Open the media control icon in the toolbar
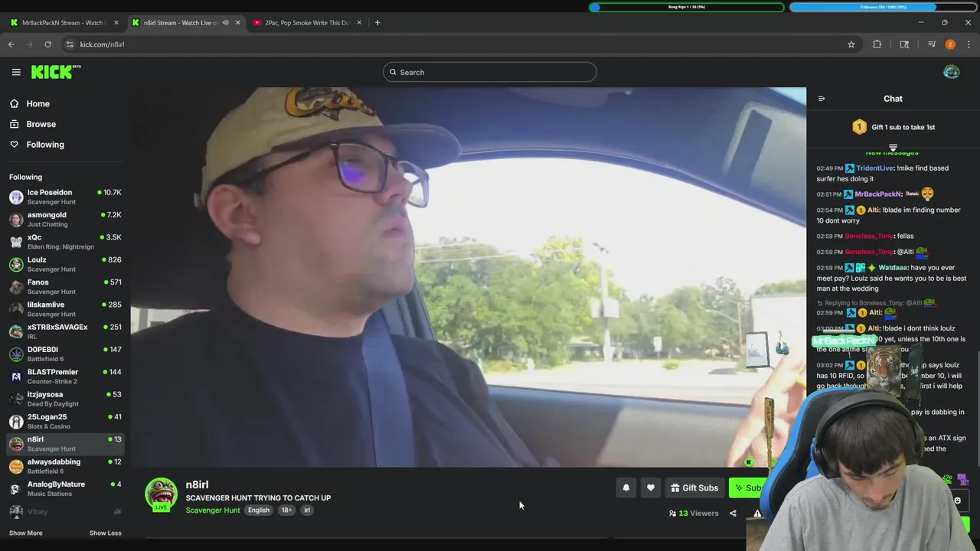Image resolution: width=980 pixels, height=551 pixels. point(932,44)
